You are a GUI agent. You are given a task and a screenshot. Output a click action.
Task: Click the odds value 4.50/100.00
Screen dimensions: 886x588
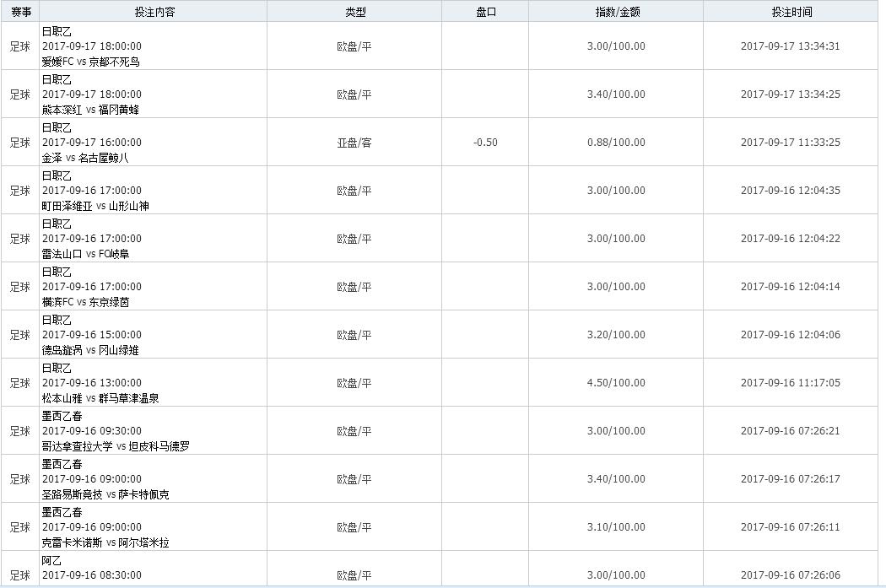click(x=616, y=382)
